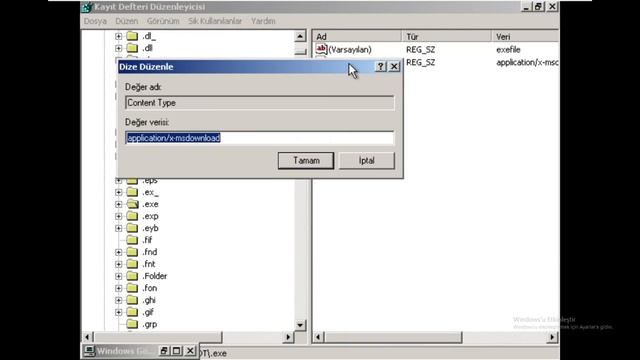Viewport: 640px width, 360px height.
Task: Select the .fif tree entry label
Action: pos(147,240)
